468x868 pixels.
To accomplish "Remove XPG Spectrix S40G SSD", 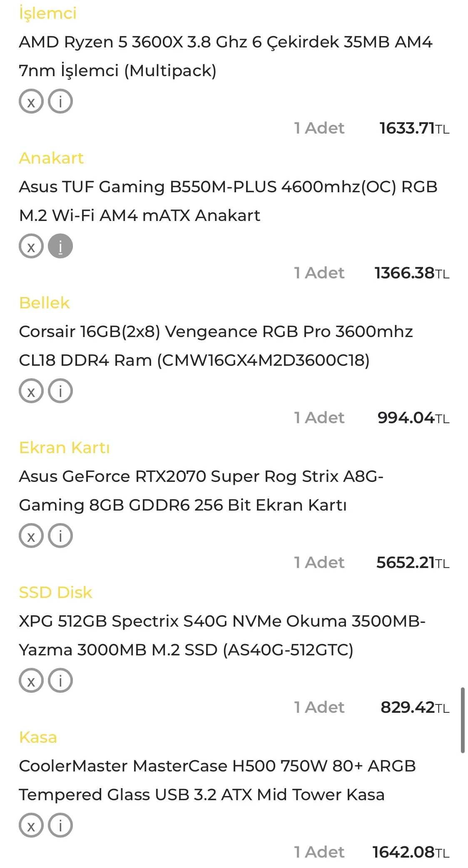I will click(x=31, y=681).
